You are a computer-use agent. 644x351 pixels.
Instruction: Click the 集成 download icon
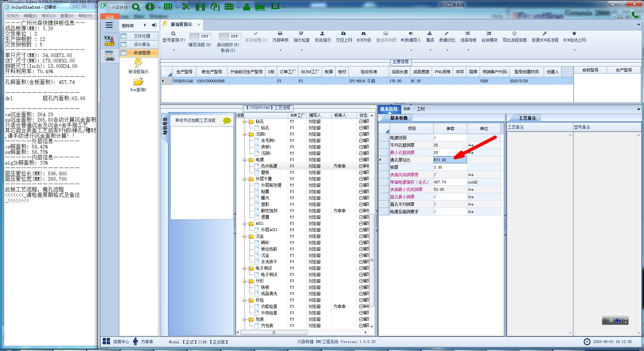pos(430,34)
